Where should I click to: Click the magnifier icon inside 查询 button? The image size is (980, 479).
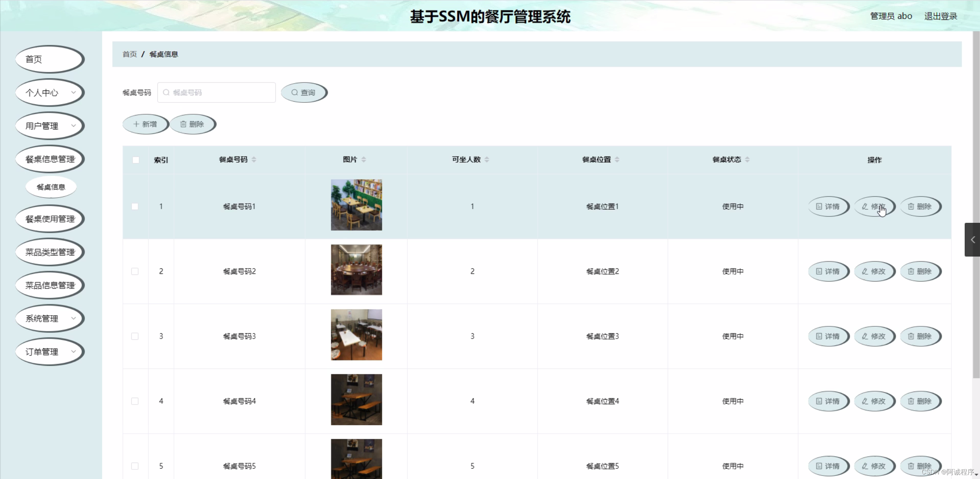(294, 92)
